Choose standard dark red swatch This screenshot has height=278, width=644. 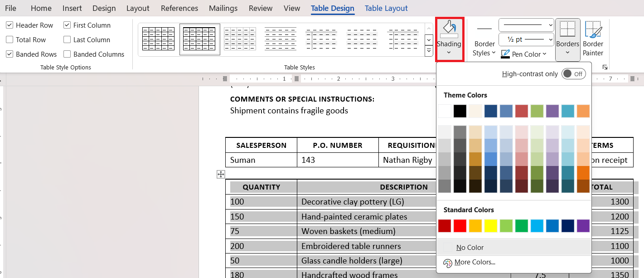coord(445,226)
